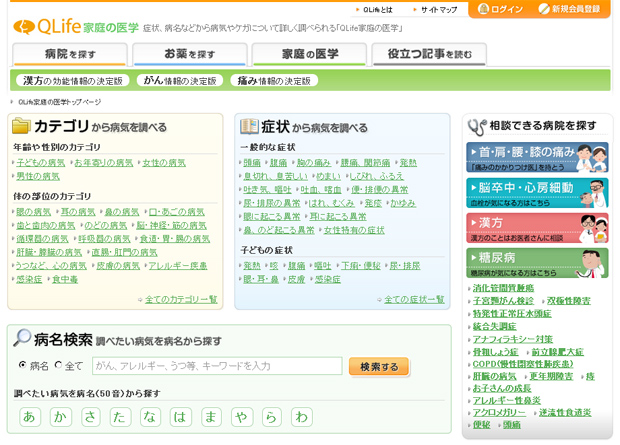This screenshot has height=445, width=620.
Task: Open the 首・肩・腰・膝の痛み banner
Action: [x=537, y=157]
